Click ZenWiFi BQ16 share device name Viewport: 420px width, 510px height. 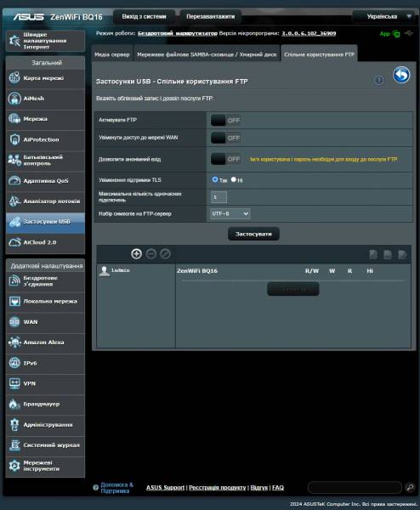[x=197, y=271]
